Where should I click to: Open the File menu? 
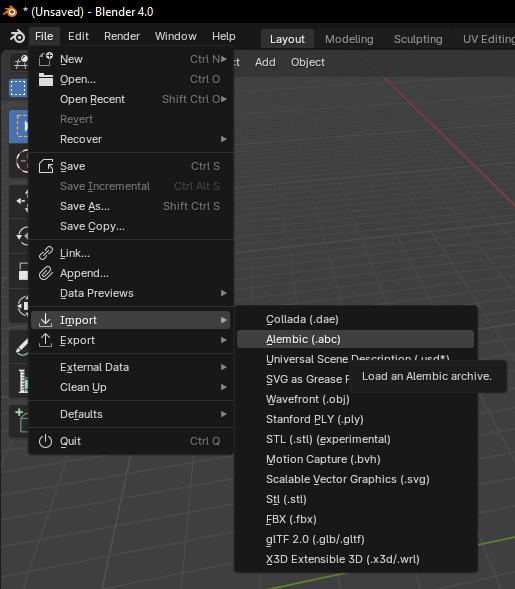coord(44,36)
